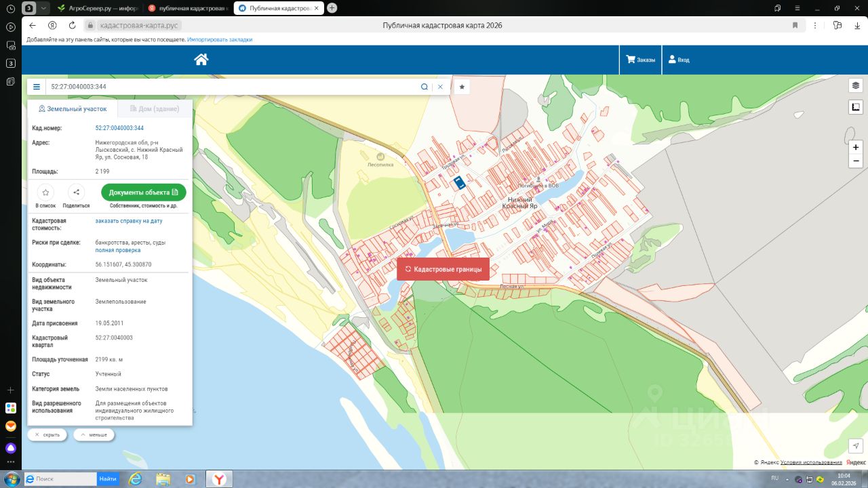Open the Вход login button
This screenshot has width=868, height=488.
click(679, 60)
